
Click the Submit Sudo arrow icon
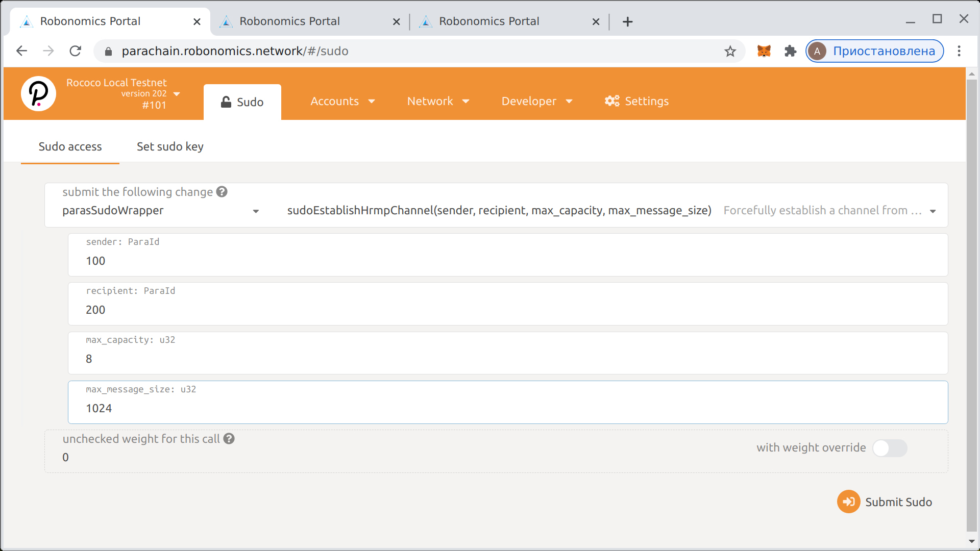tap(848, 502)
